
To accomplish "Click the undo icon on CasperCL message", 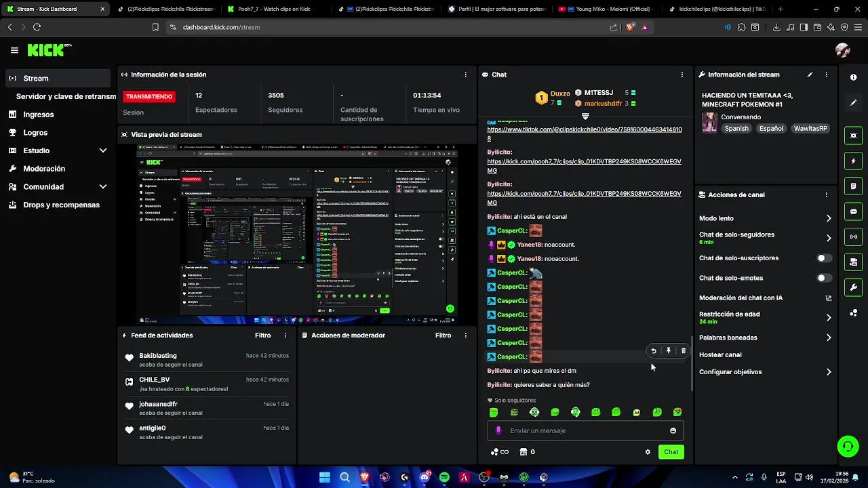I will (654, 351).
